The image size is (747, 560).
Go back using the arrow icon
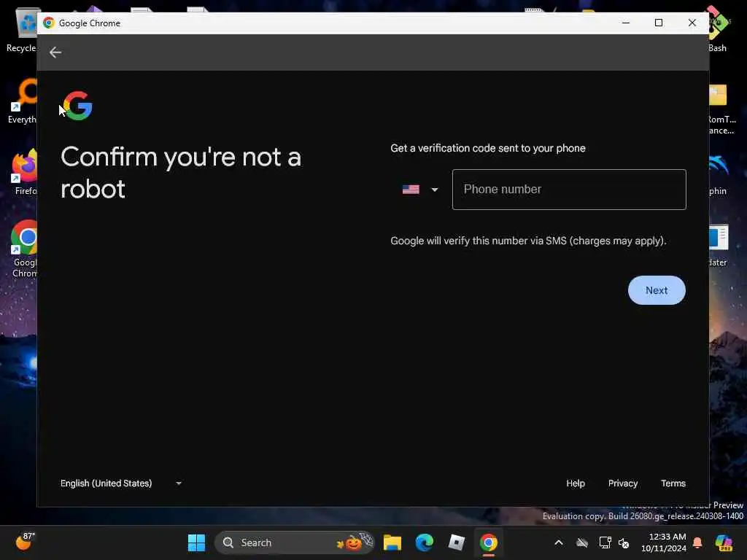coord(55,52)
